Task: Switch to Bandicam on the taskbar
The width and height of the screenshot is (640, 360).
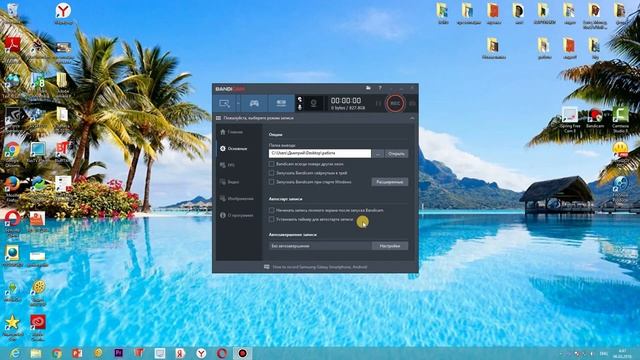Action: 242,353
